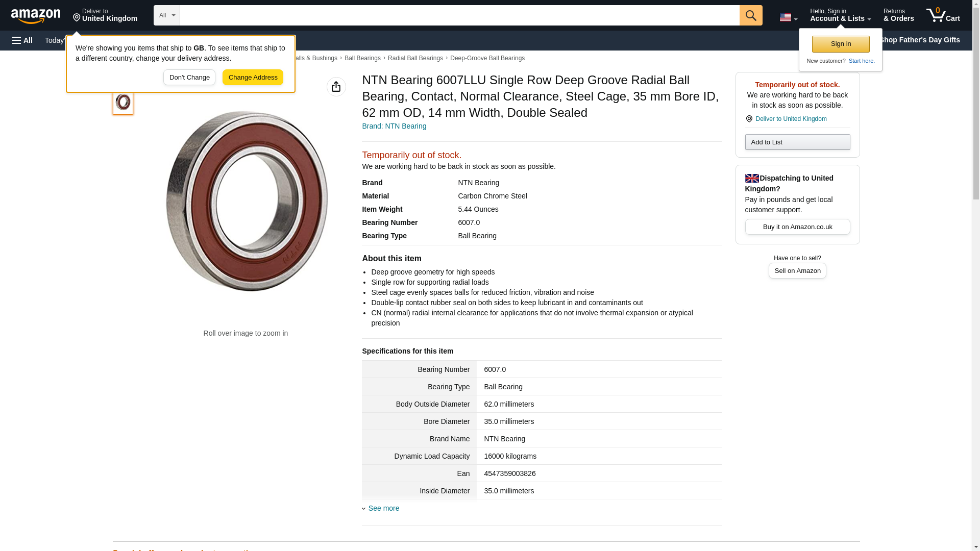The image size is (980, 551).
Task: Focus the Amazon search input field
Action: pos(459,15)
